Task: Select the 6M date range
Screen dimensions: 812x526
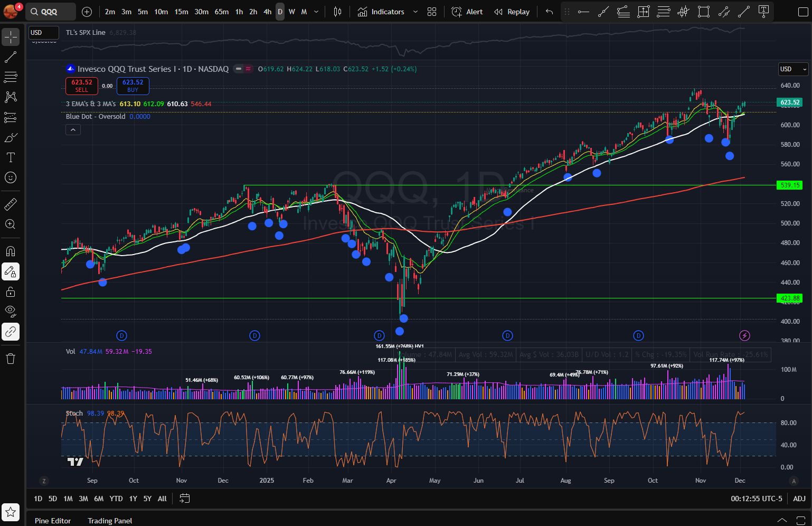Action: pyautogui.click(x=99, y=499)
